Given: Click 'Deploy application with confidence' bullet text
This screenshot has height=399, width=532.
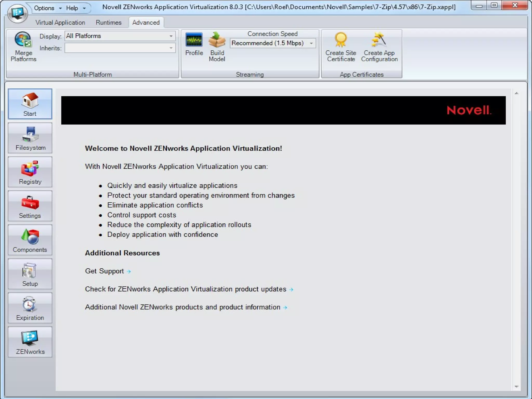Looking at the screenshot, I should 163,235.
